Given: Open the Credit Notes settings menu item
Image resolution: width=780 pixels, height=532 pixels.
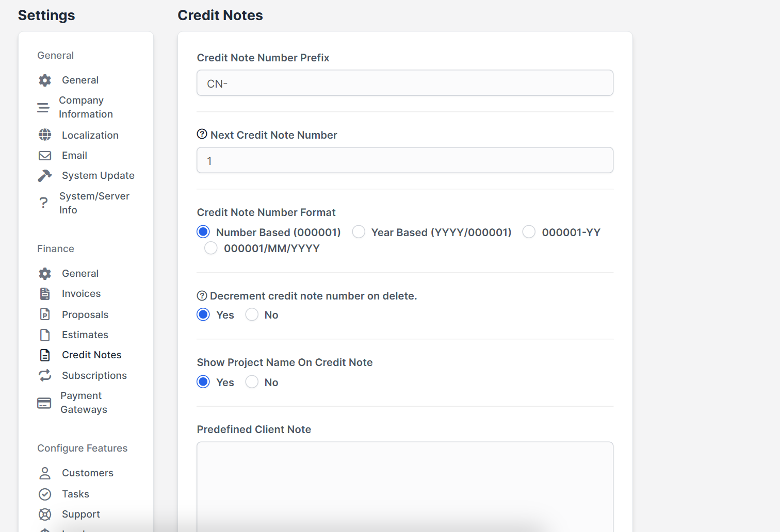Looking at the screenshot, I should (x=92, y=355).
